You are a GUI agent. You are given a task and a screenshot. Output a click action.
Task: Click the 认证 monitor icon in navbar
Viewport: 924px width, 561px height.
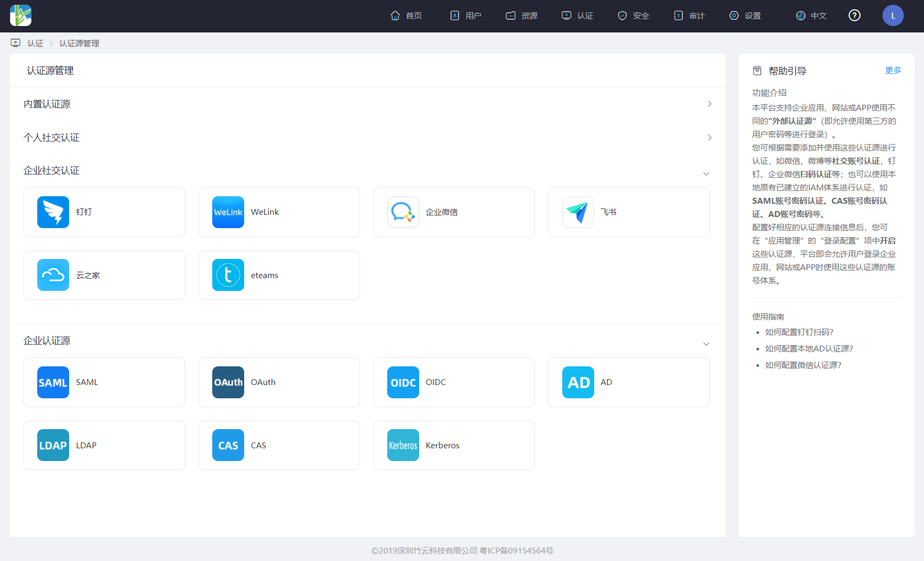point(567,15)
